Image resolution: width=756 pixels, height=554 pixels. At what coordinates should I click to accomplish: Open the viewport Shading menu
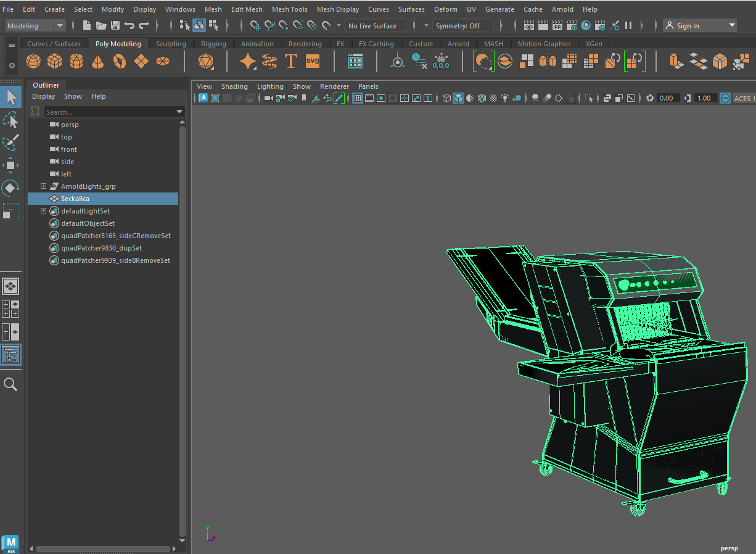(x=234, y=86)
